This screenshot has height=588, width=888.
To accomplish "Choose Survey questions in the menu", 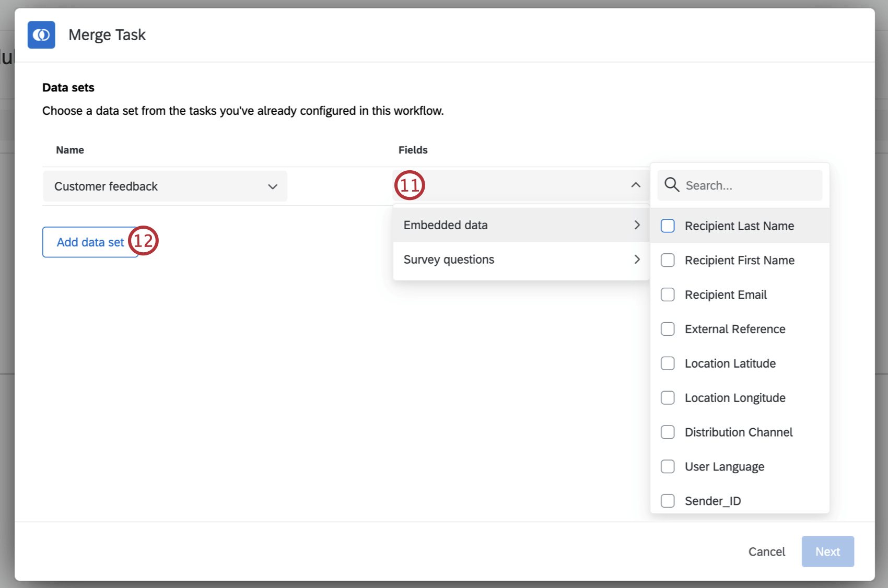I will (448, 260).
